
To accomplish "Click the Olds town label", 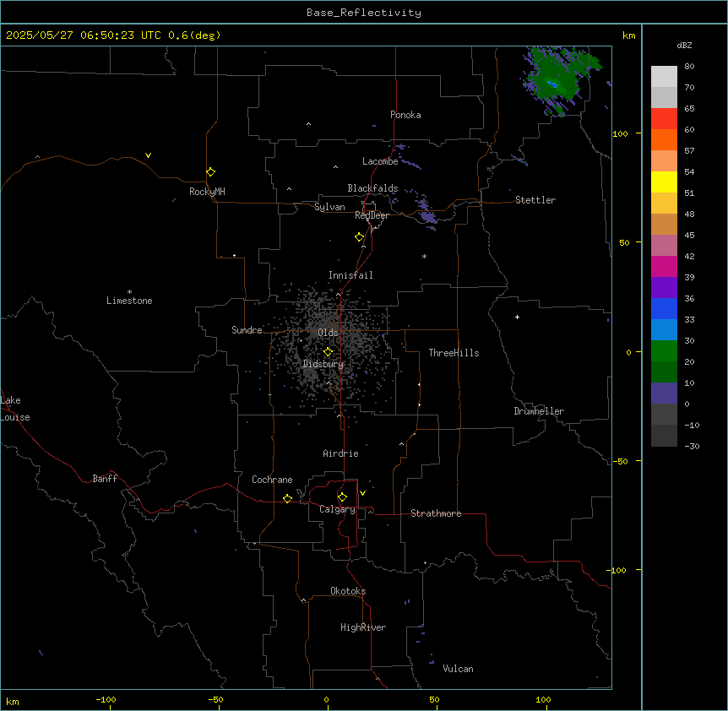I will [x=328, y=333].
